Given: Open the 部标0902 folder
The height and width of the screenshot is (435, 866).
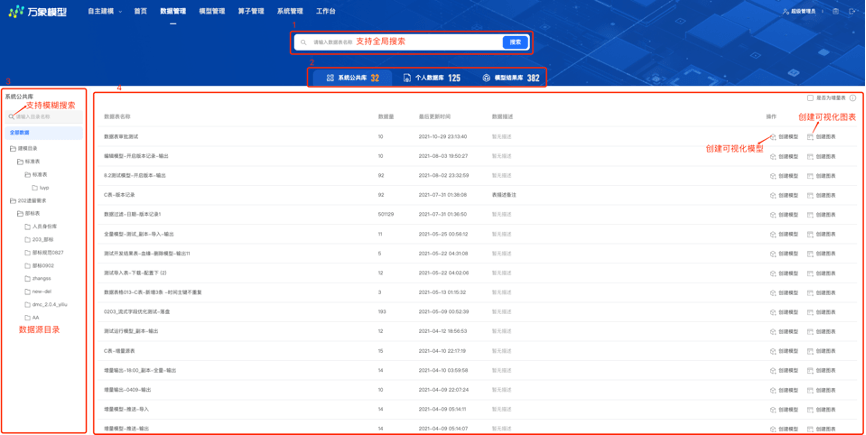Looking at the screenshot, I should (x=39, y=266).
